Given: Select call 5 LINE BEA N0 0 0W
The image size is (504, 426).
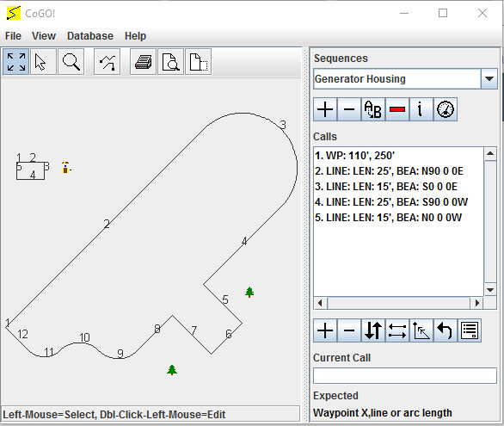Looking at the screenshot, I should coord(398,218).
